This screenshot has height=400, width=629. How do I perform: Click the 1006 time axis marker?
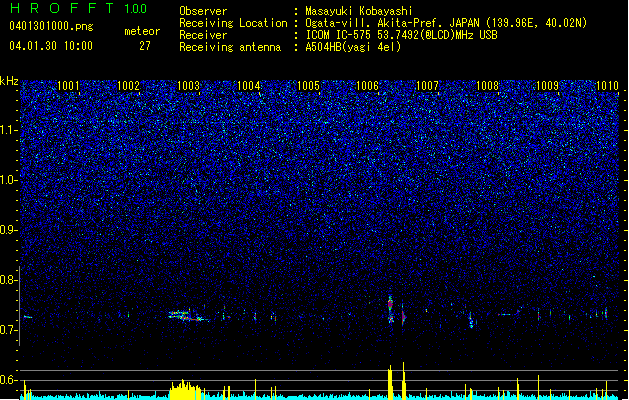pyautogui.click(x=367, y=85)
